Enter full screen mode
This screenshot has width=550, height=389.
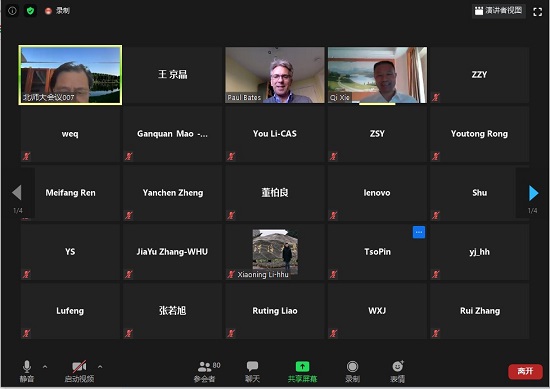(537, 12)
